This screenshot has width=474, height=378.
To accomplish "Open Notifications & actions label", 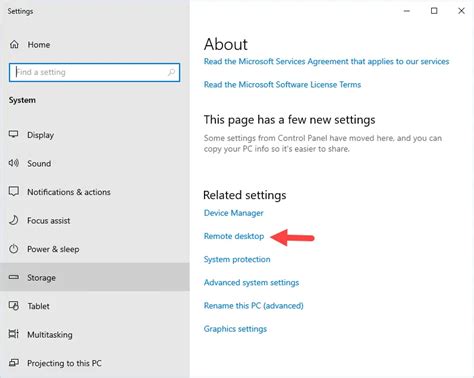I will click(x=69, y=192).
